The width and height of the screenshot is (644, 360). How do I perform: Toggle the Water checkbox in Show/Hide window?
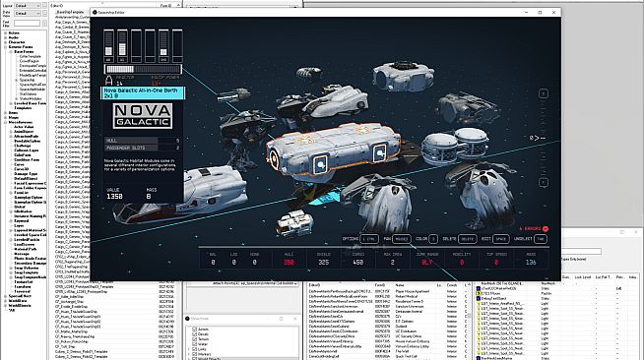click(x=195, y=344)
